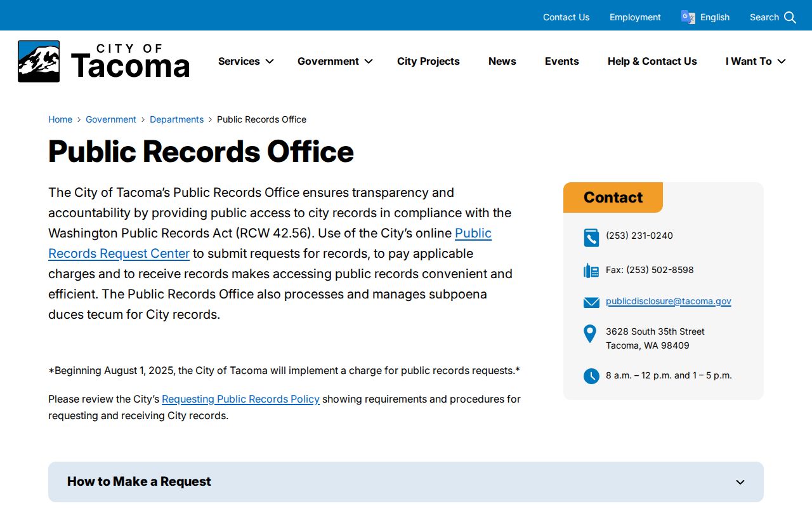Expand the Services menu
Image resolution: width=812 pixels, height=508 pixels.
(x=246, y=61)
